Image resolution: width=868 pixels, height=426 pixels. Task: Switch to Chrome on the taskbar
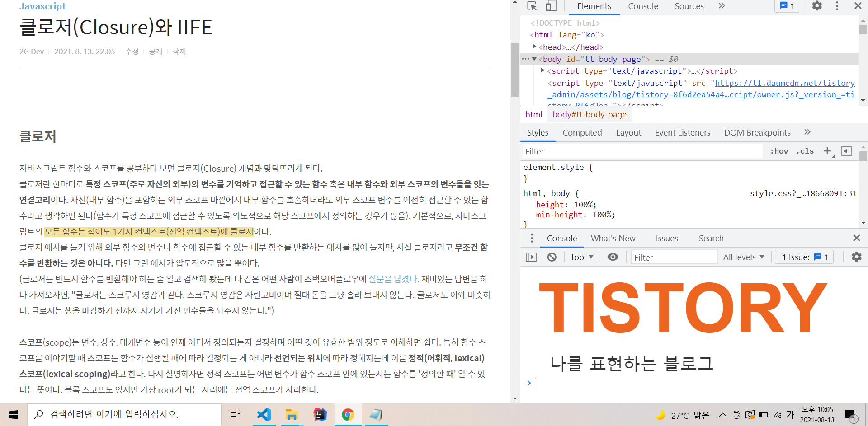348,415
